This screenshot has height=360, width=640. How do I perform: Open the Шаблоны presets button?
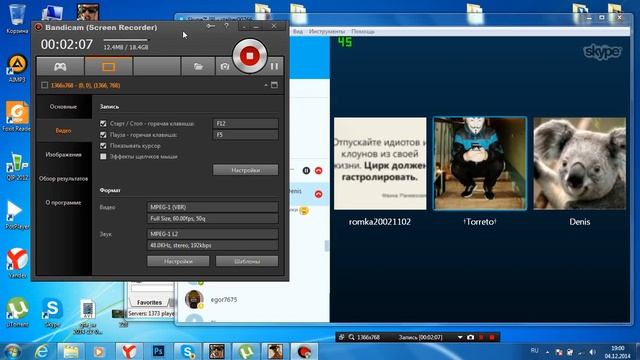tap(247, 261)
